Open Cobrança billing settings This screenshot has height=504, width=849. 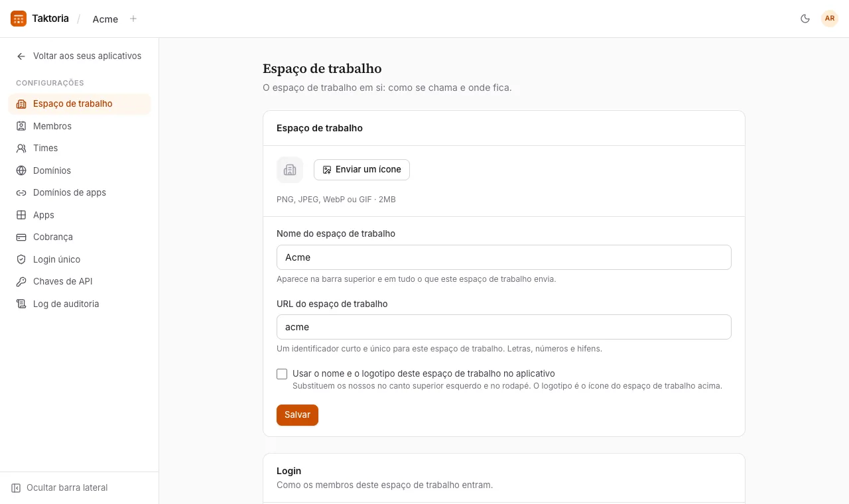(x=80, y=237)
